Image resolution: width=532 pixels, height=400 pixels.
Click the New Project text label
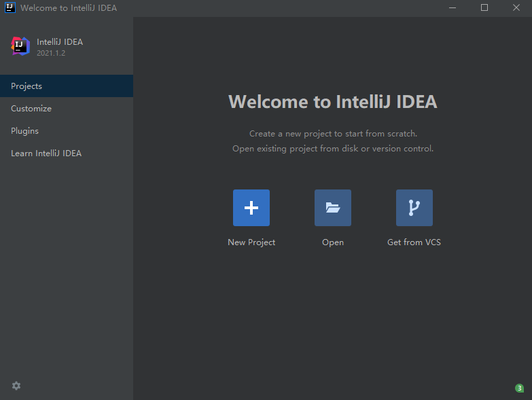(251, 242)
